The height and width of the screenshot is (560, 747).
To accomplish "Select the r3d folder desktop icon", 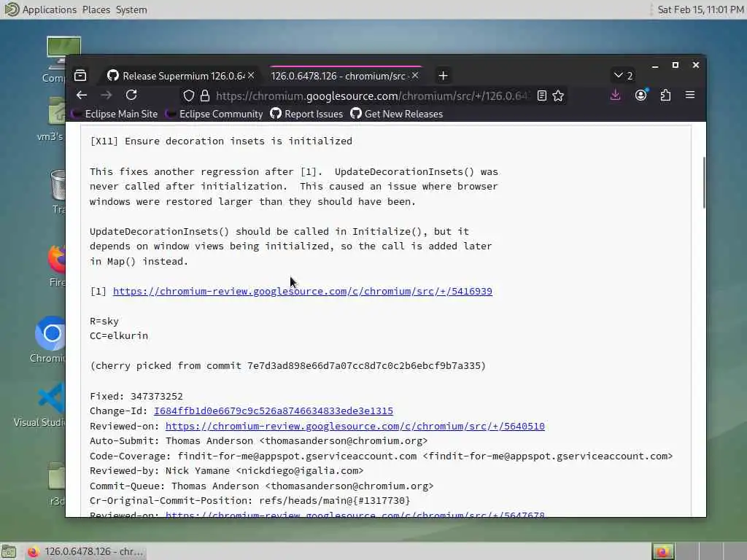I will point(56,483).
